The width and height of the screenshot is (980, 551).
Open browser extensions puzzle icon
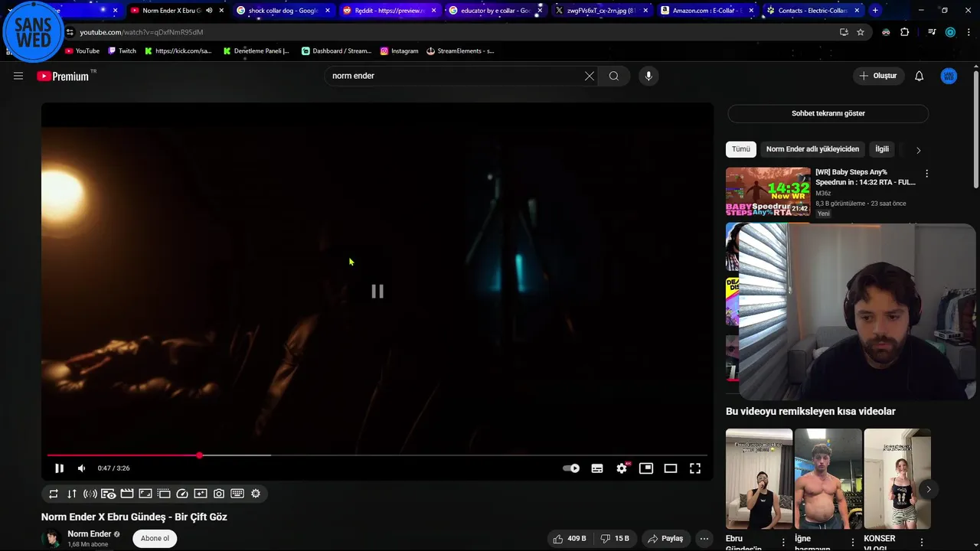(x=904, y=32)
